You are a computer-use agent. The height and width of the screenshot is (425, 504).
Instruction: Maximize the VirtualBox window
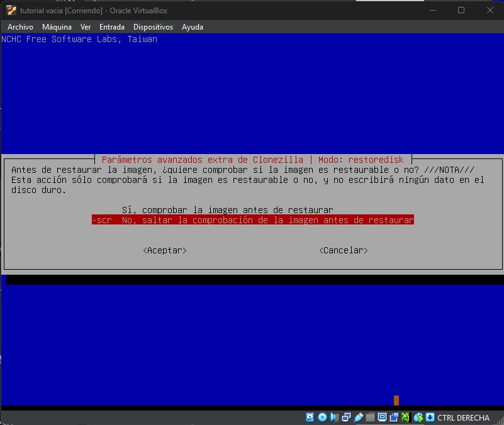461,10
